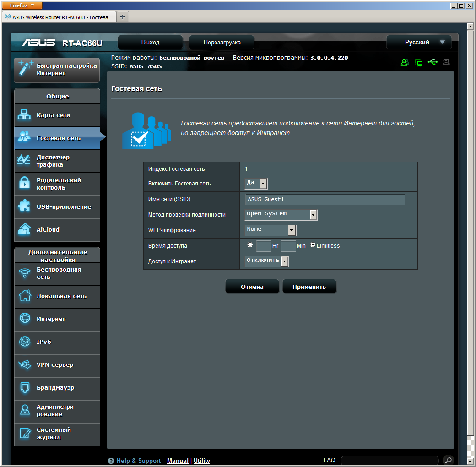Click the green USB status icon

click(x=433, y=62)
